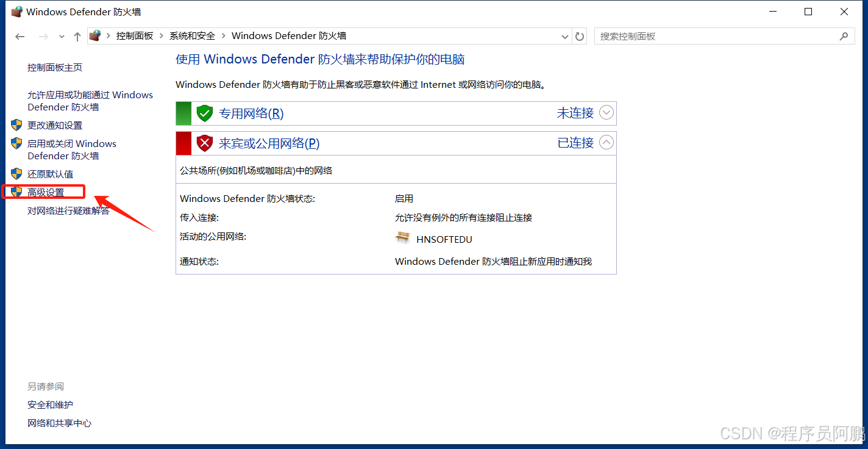Viewport: 868px width, 449px height.
Task: Click the 未连接 status text
Action: (575, 113)
